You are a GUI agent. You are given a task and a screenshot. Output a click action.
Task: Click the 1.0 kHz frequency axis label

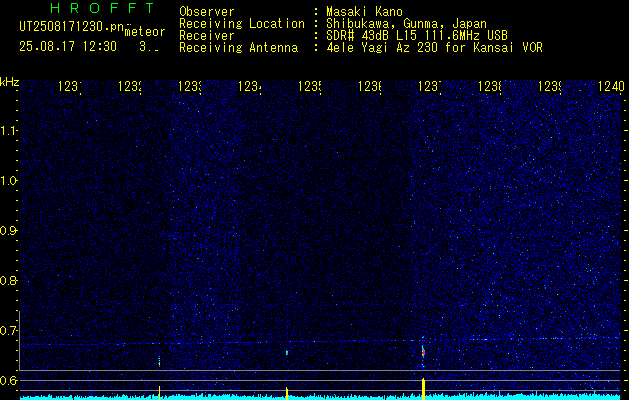[9, 181]
